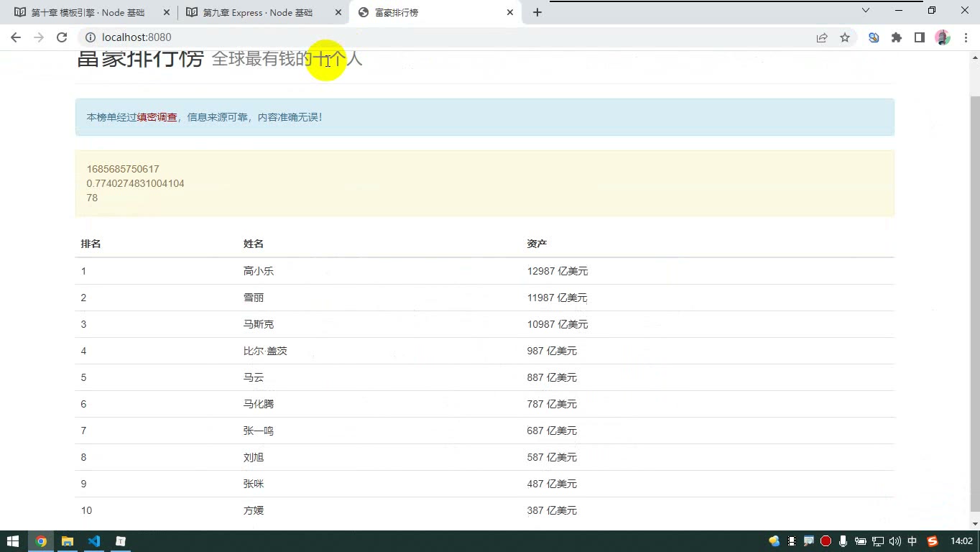The height and width of the screenshot is (552, 980).
Task: Select the name 比尔·盖茨
Action: [265, 351]
